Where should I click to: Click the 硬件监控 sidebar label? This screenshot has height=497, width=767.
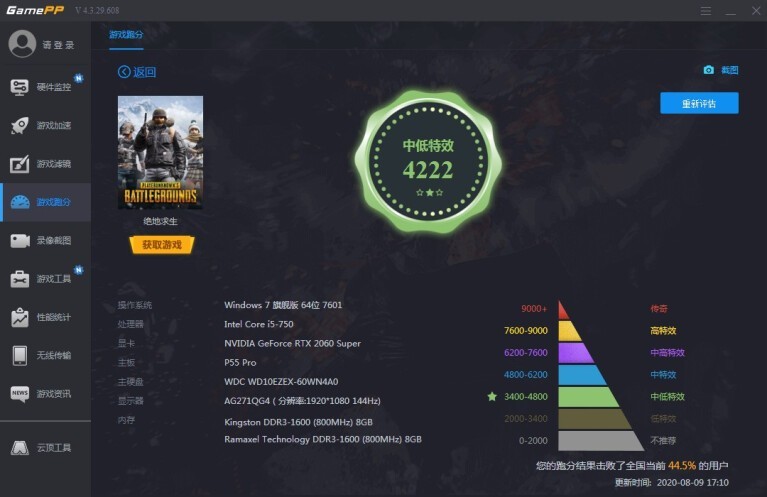click(x=54, y=87)
